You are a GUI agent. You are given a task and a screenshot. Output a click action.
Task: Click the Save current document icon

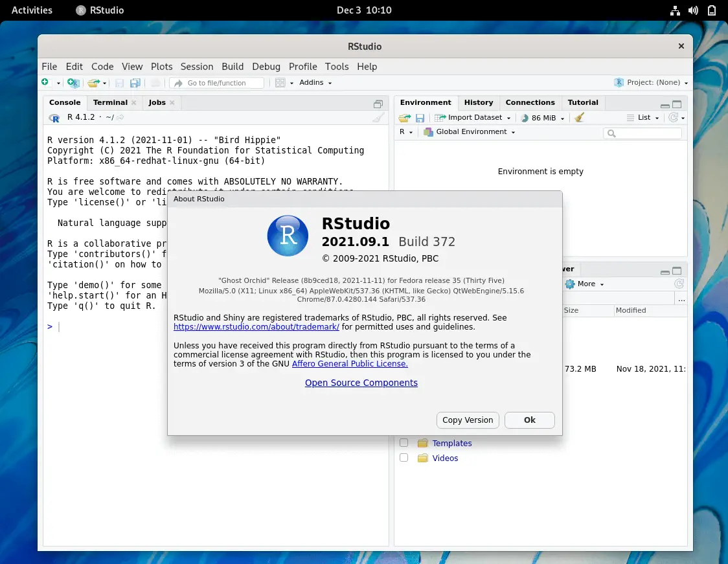pos(119,83)
